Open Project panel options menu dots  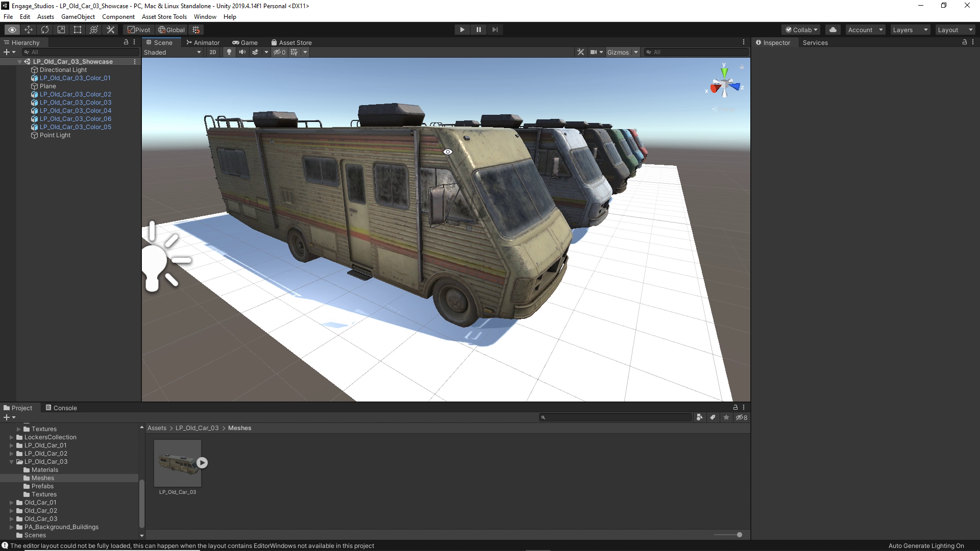[x=744, y=407]
